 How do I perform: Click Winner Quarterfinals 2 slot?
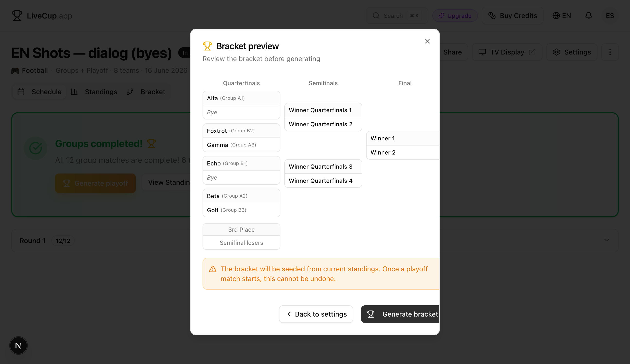point(323,124)
